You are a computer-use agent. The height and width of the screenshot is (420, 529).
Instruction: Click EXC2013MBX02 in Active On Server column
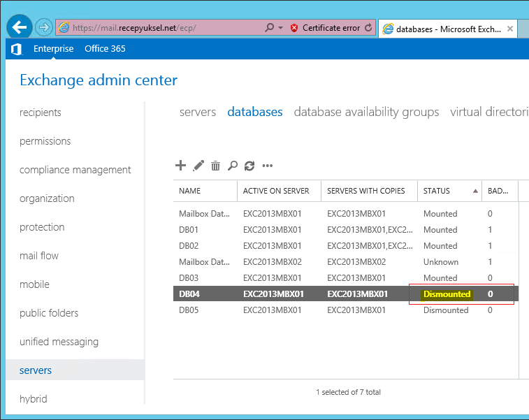[273, 262]
